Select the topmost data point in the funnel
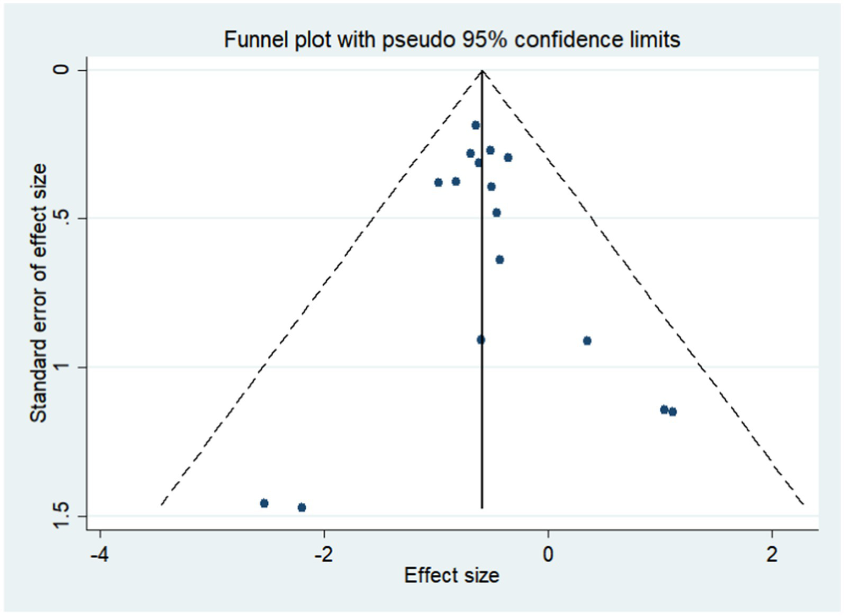The image size is (844, 616). coord(476,125)
